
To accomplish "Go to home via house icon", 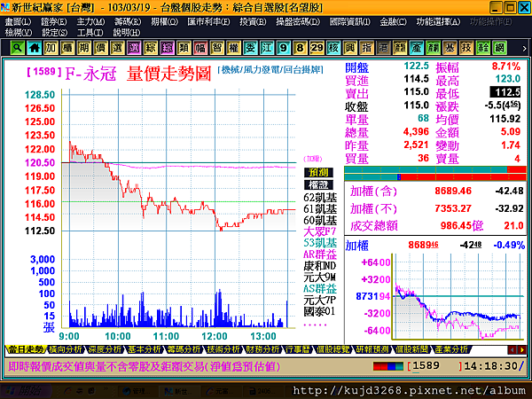I will 34,48.
